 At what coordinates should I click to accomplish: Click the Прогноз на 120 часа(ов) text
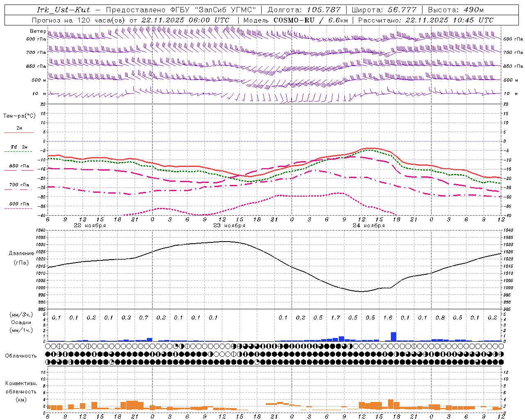click(79, 20)
